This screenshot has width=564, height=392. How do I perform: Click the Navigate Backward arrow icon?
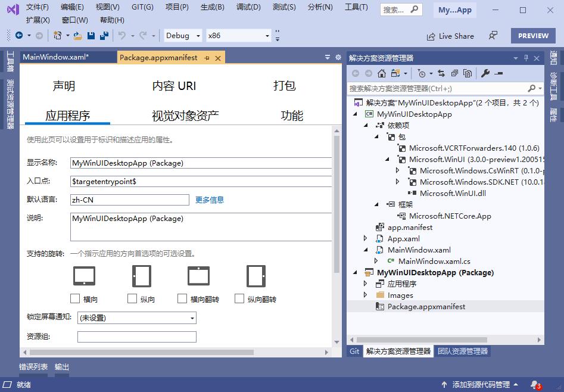[18, 36]
